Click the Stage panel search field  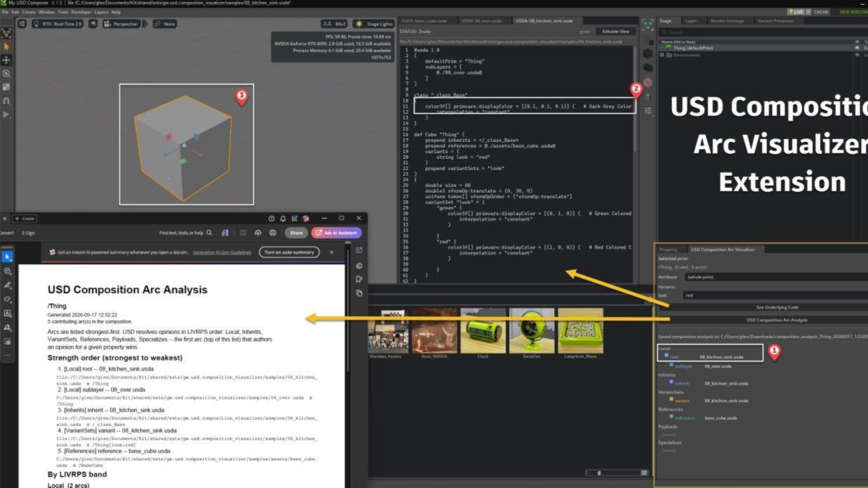click(763, 33)
